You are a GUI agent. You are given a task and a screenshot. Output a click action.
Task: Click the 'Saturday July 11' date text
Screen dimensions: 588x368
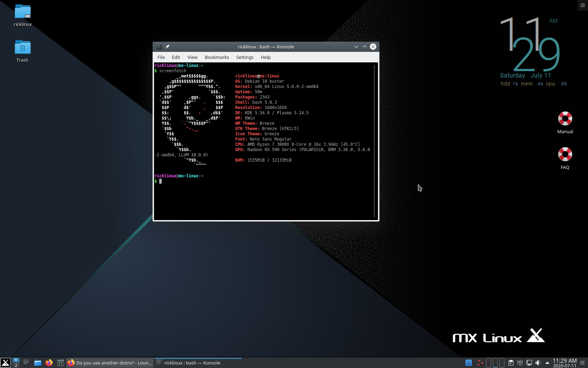pyautogui.click(x=525, y=75)
